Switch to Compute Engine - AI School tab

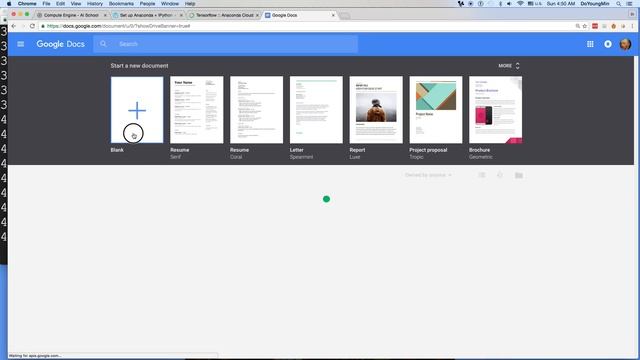click(71, 15)
